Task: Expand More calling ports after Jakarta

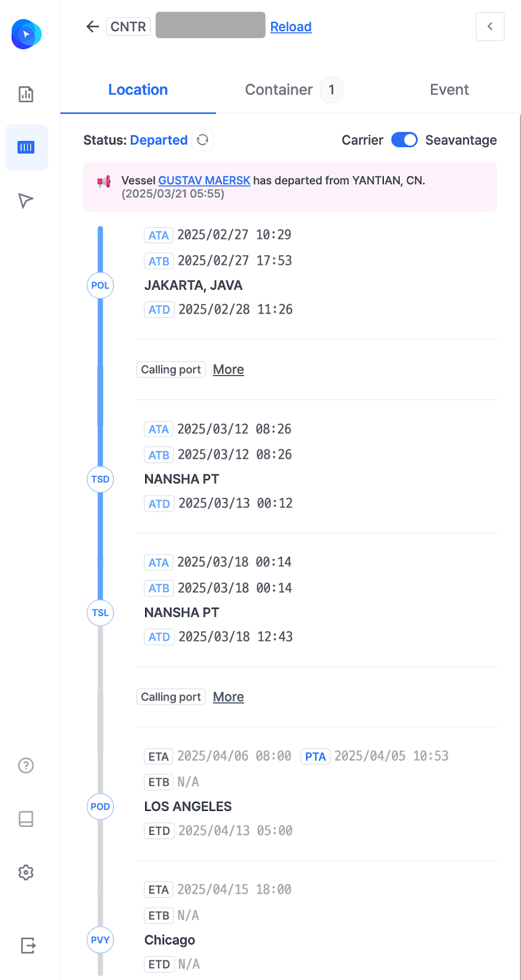Action: (228, 369)
